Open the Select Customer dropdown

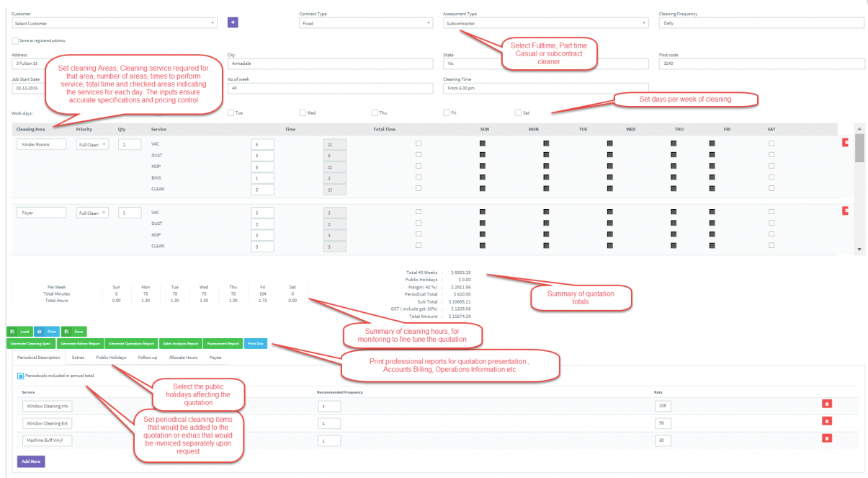[115, 22]
